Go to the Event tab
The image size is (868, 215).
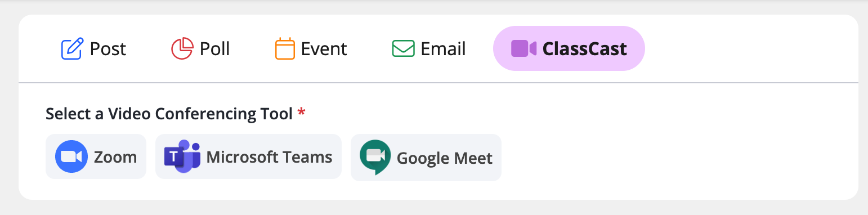pyautogui.click(x=311, y=48)
